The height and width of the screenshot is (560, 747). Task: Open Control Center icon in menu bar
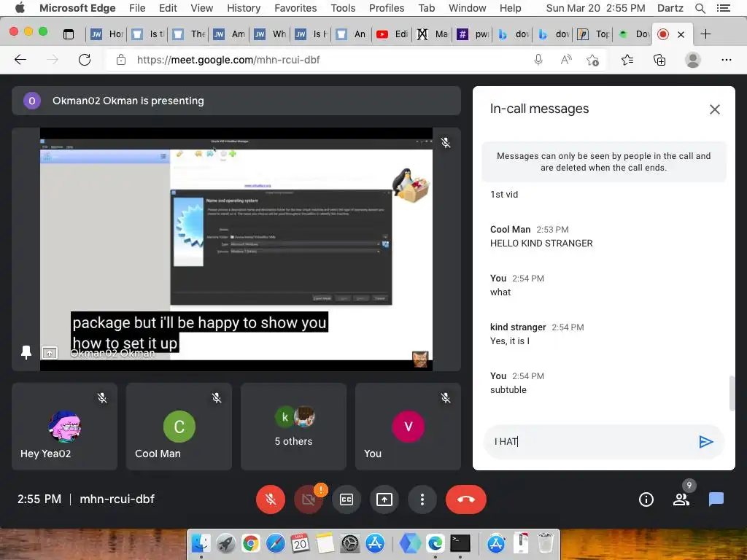pyautogui.click(x=723, y=8)
